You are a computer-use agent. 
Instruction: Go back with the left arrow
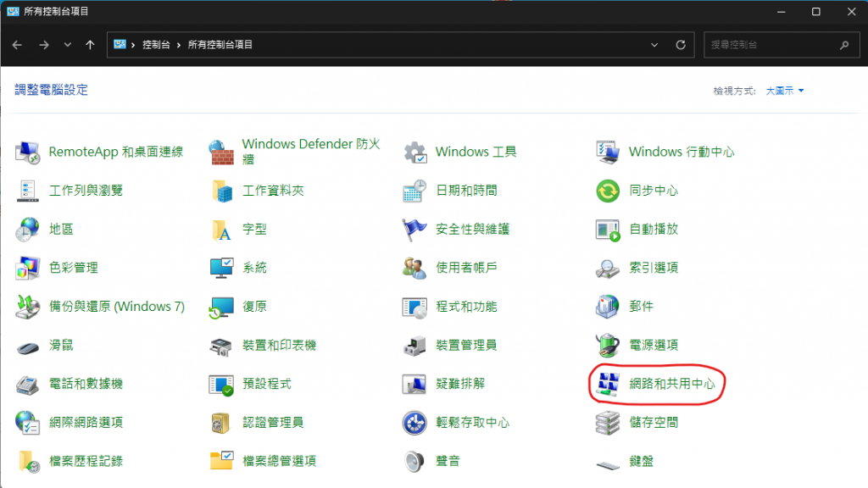click(x=17, y=45)
